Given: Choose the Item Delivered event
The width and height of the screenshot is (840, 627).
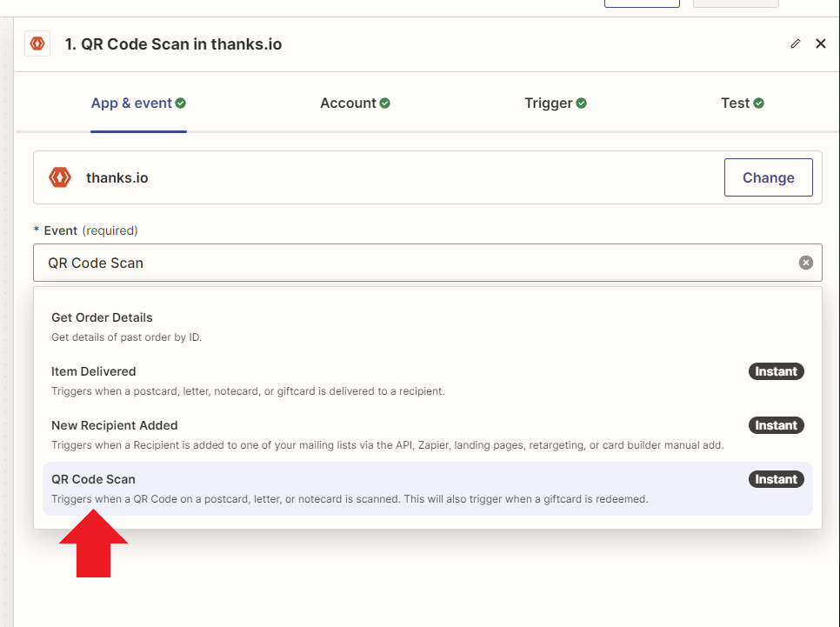Looking at the screenshot, I should coord(428,381).
